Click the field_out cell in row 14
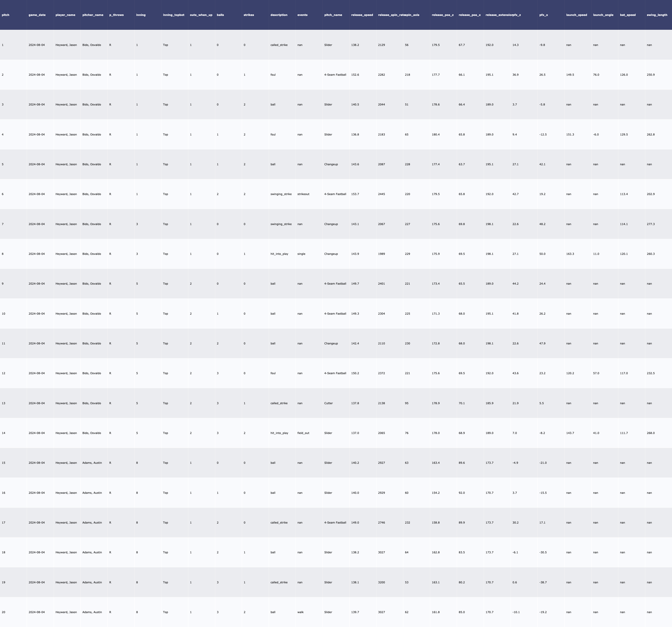Screen dimensions: 672x627 303,433
